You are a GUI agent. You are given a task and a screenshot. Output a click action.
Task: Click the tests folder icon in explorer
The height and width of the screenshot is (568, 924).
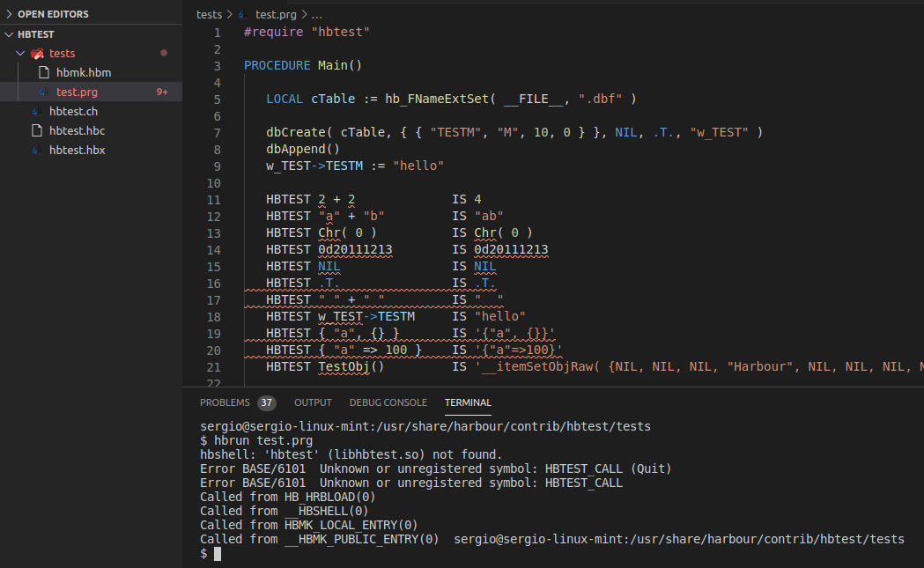(37, 54)
